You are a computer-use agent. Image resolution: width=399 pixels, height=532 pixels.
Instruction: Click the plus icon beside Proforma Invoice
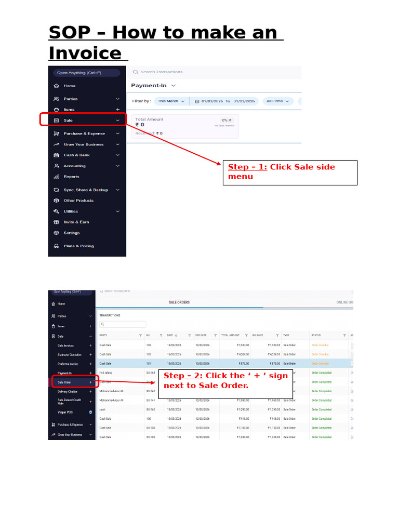(x=90, y=364)
